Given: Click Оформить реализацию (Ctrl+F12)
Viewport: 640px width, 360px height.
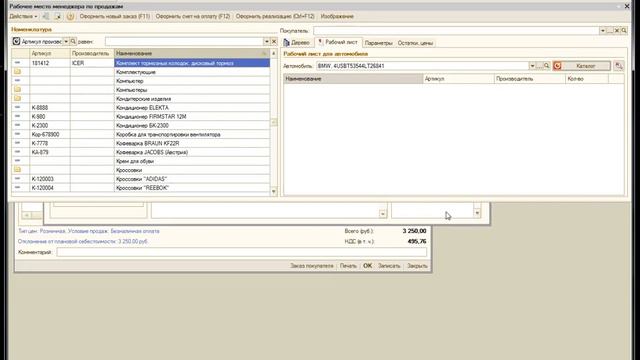Looking at the screenshot, I should click(275, 16).
